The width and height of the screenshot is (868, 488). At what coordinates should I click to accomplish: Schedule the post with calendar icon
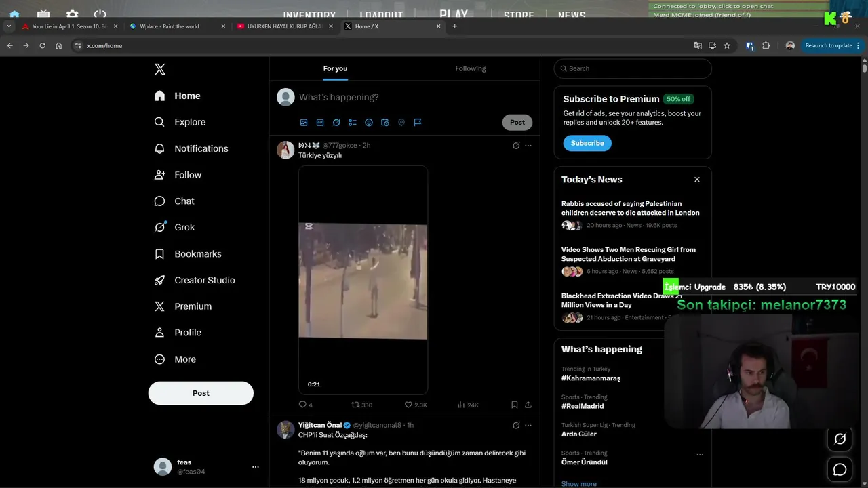coord(385,123)
